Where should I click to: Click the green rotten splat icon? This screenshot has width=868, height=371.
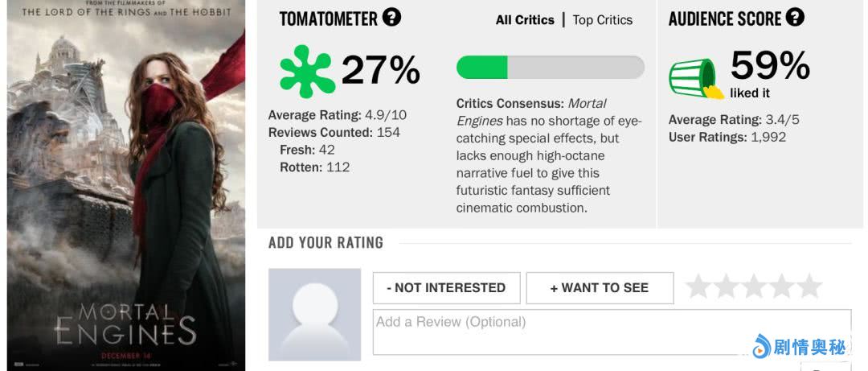click(305, 72)
